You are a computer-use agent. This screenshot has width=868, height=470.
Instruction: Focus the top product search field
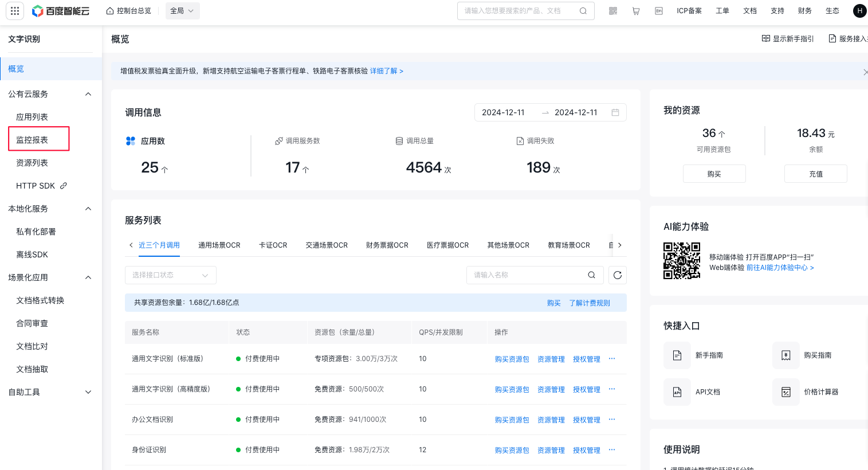pyautogui.click(x=526, y=11)
